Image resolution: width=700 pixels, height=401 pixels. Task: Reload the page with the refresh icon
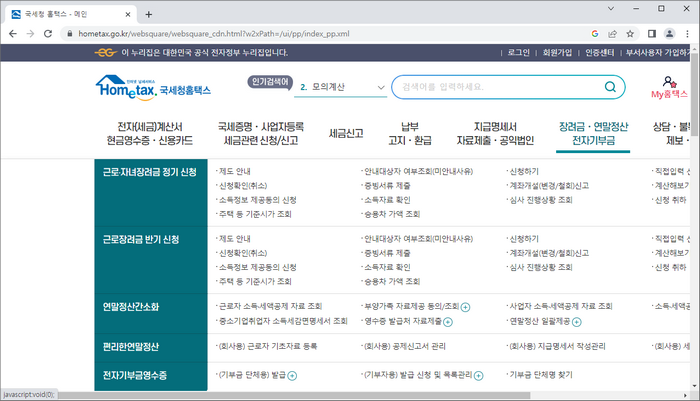click(48, 34)
